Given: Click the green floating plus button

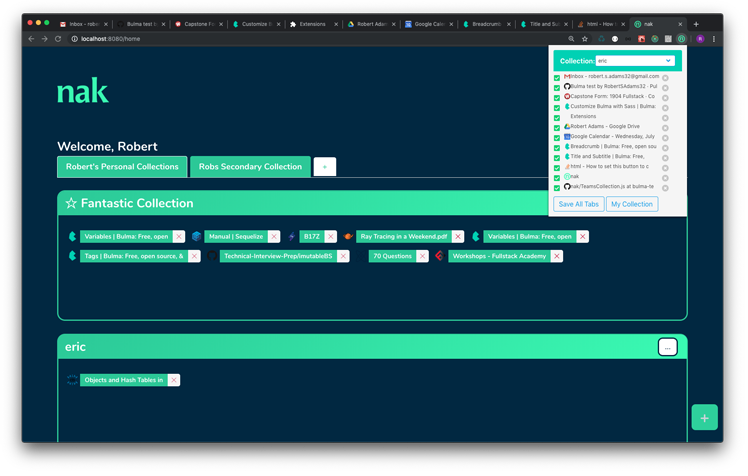Looking at the screenshot, I should tap(705, 418).
